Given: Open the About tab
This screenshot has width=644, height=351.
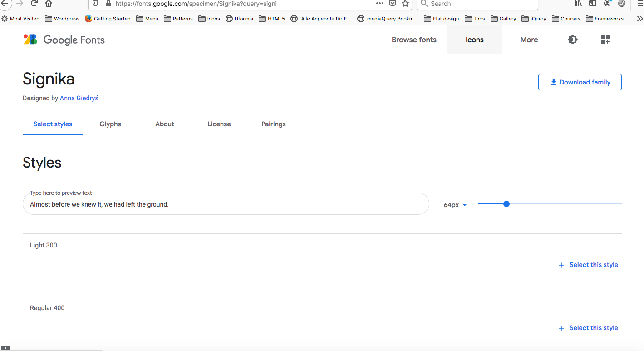Looking at the screenshot, I should point(165,124).
